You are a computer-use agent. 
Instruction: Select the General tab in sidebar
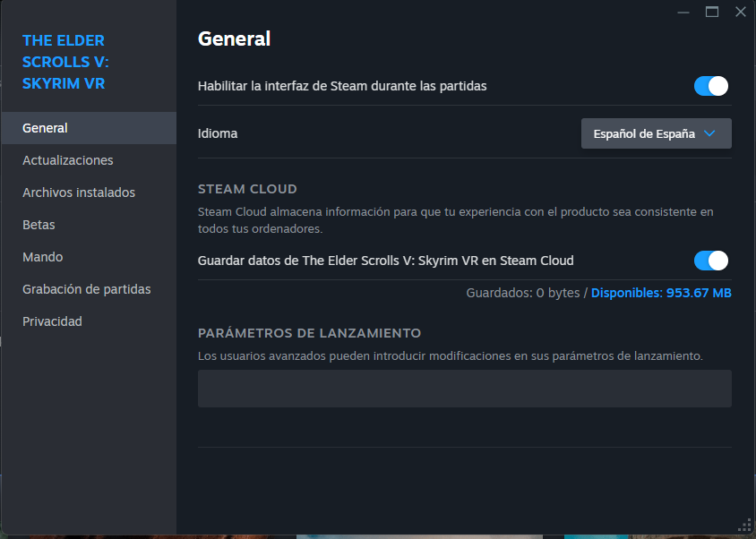click(89, 128)
